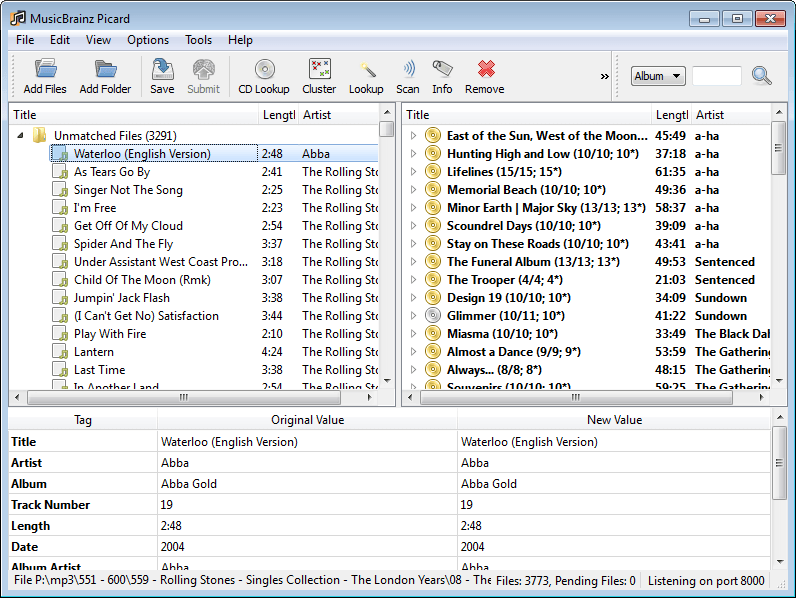Viewport: 796px width, 598px height.
Task: Click the file icon beside Jumpin' Jack Flash
Action: tap(60, 298)
